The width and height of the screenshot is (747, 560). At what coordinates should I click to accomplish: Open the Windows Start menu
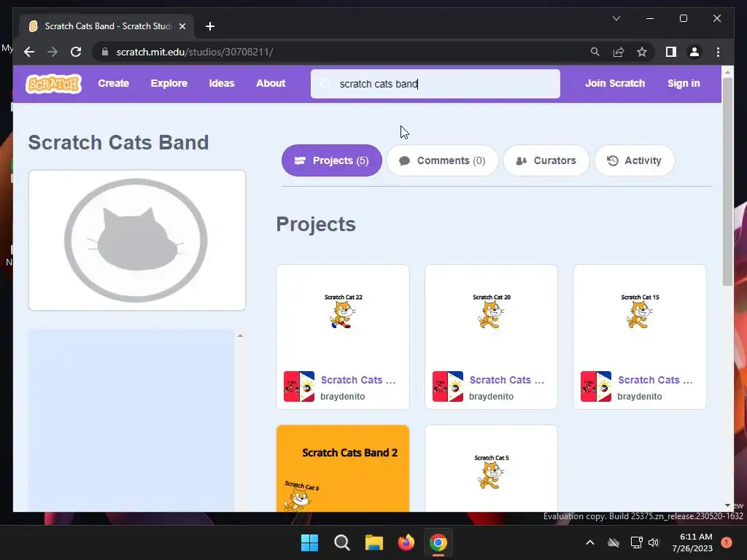309,542
